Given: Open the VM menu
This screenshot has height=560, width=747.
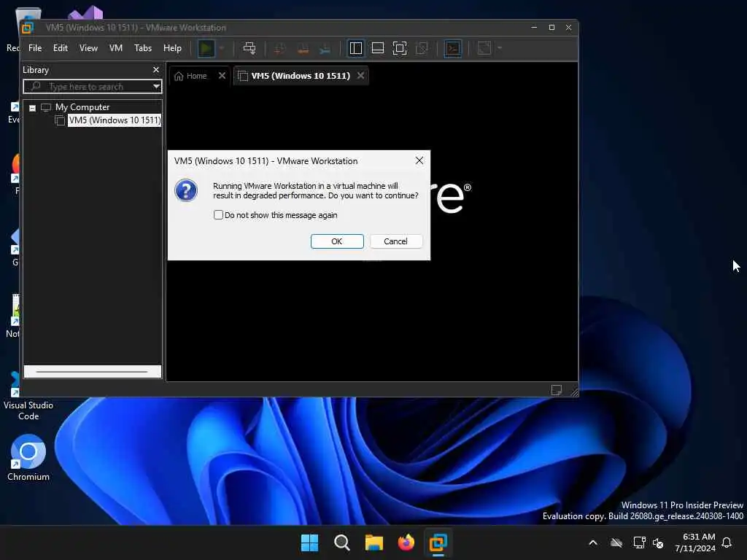Looking at the screenshot, I should 116,48.
